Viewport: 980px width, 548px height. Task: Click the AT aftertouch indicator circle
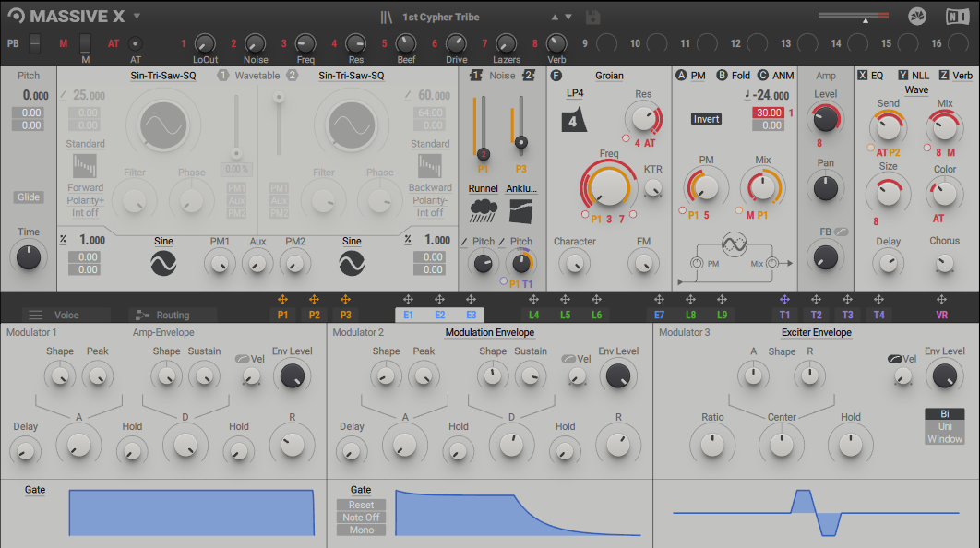135,43
